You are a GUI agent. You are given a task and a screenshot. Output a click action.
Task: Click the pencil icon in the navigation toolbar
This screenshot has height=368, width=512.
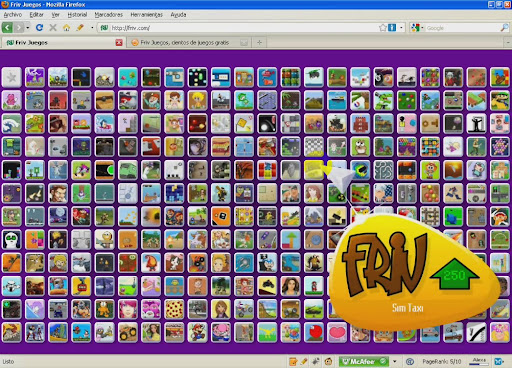click(80, 28)
